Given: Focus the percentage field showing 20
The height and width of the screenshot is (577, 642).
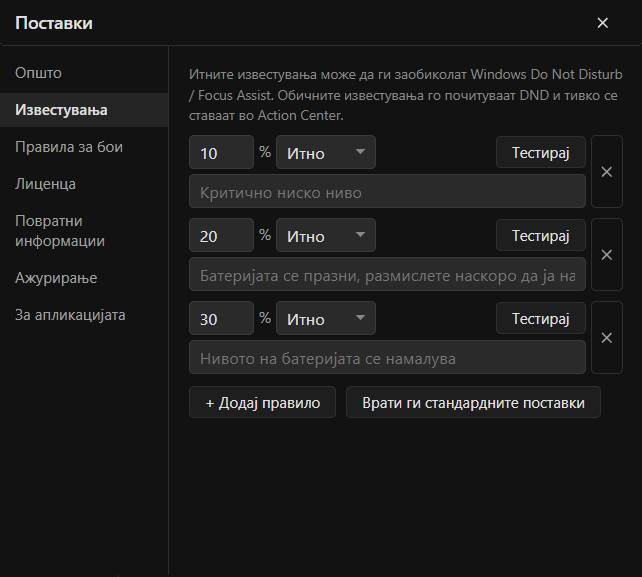Looking at the screenshot, I should point(222,235).
